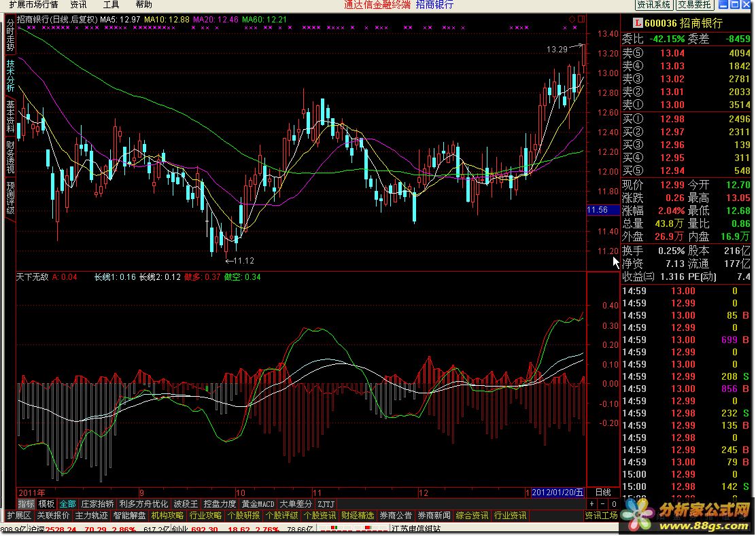Click the 做空: 0.34 indicator value

[x=243, y=277]
